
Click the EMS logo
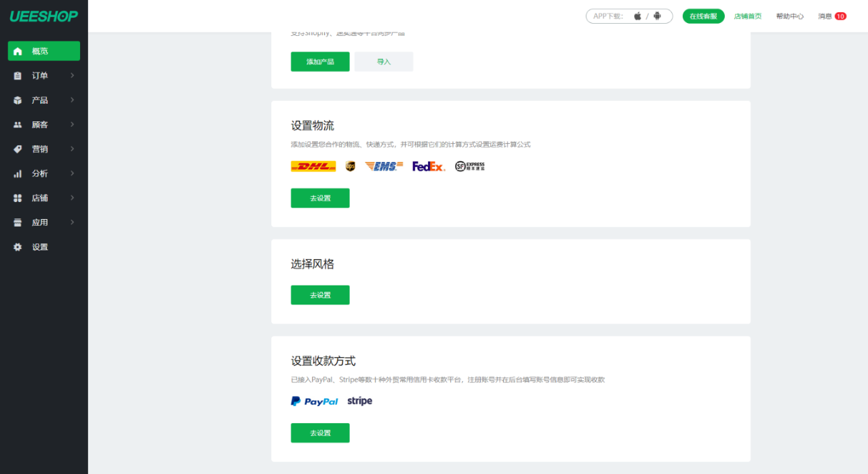(384, 166)
